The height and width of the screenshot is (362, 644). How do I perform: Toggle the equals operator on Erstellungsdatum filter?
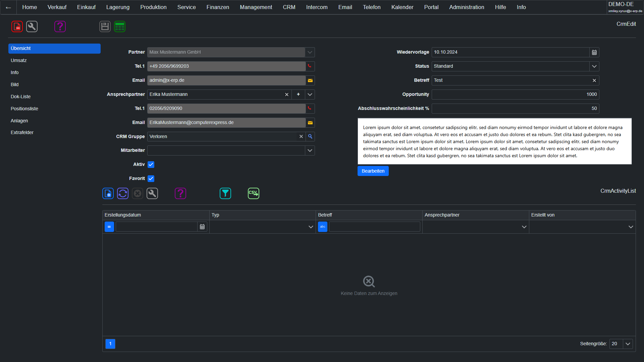109,227
